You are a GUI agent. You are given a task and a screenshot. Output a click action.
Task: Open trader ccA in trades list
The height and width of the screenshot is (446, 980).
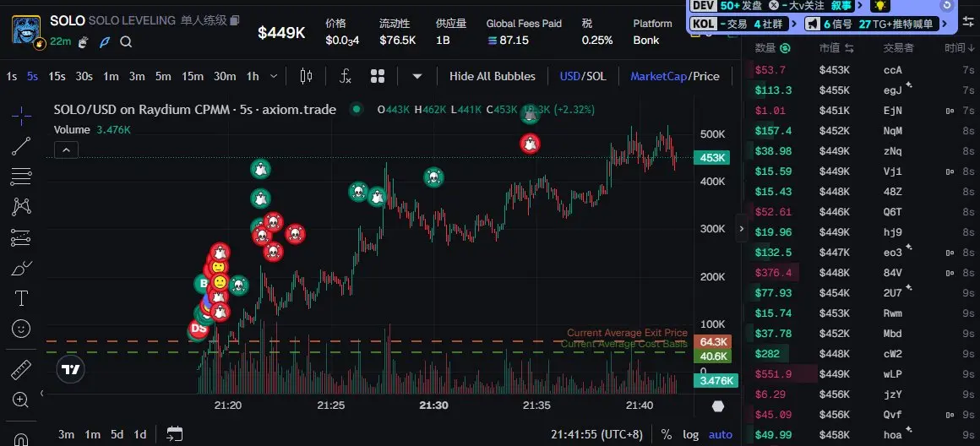click(892, 70)
